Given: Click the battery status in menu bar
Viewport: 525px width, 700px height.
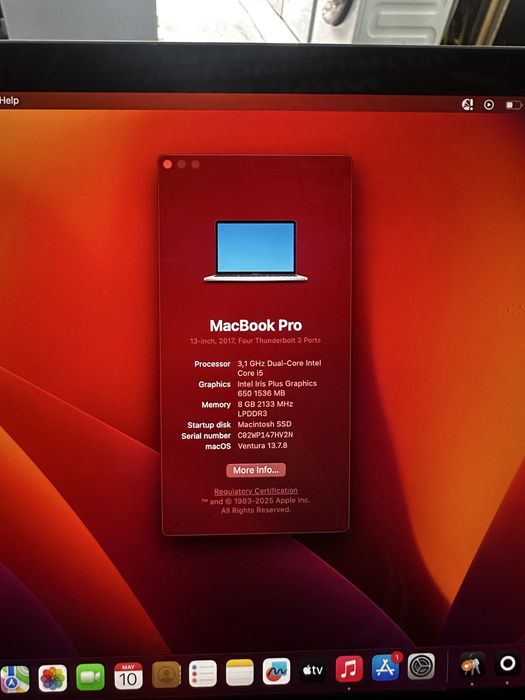Looking at the screenshot, I should click(513, 105).
